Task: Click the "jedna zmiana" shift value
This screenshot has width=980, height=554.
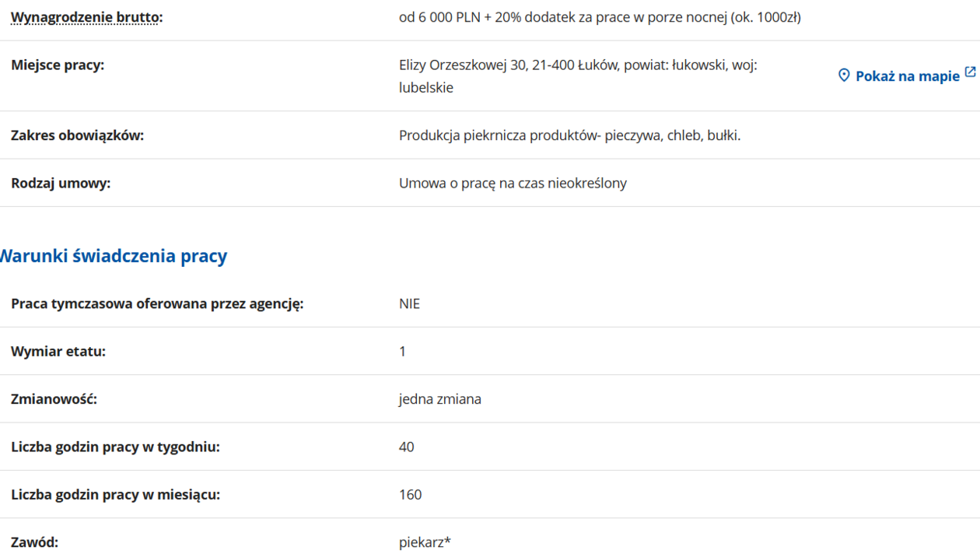Action: click(439, 399)
